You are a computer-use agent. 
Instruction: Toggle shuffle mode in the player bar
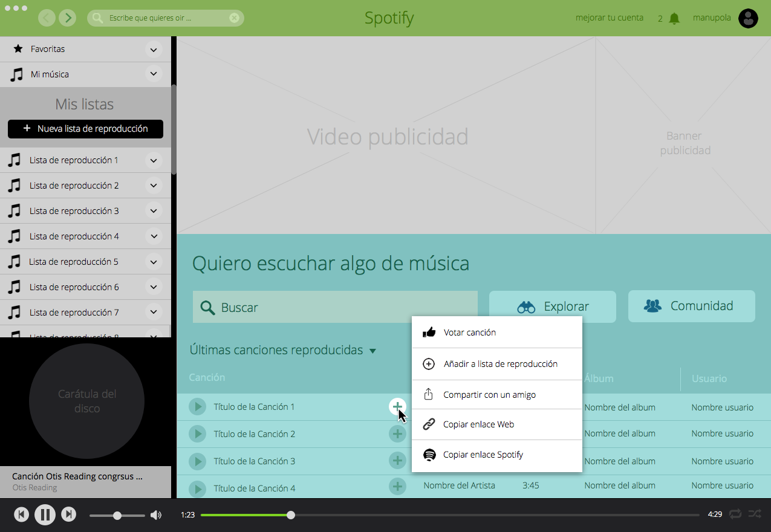755,514
